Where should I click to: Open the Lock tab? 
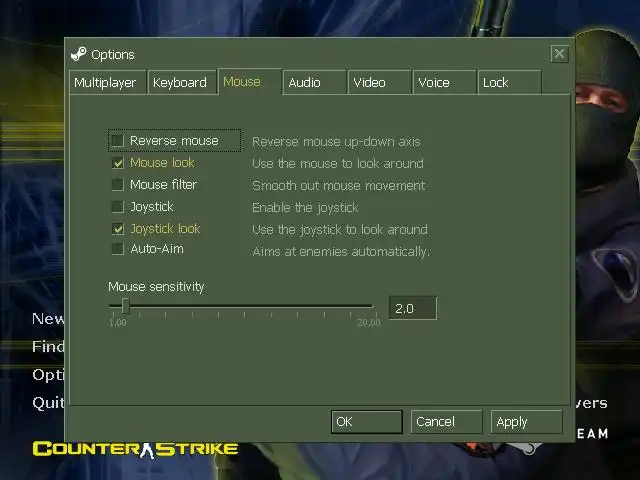pos(509,82)
